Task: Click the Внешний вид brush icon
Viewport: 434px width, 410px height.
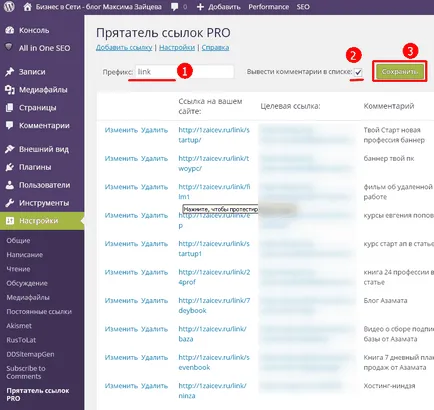Action: 10,149
